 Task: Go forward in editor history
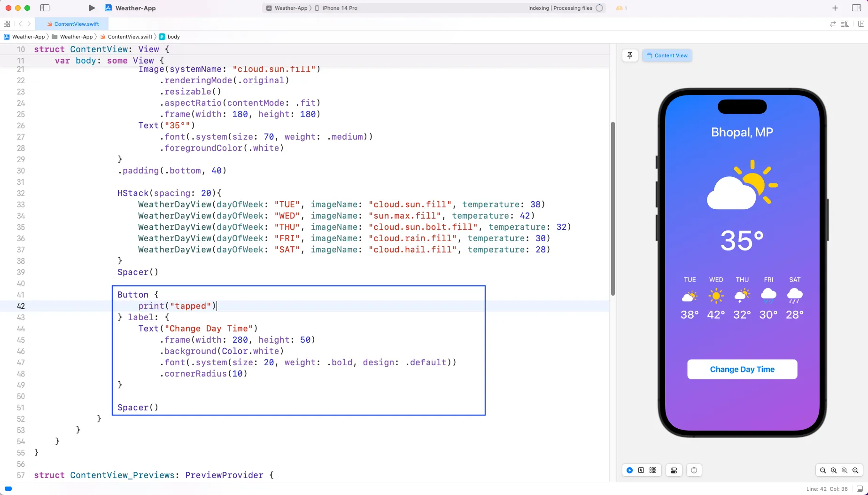pos(29,24)
